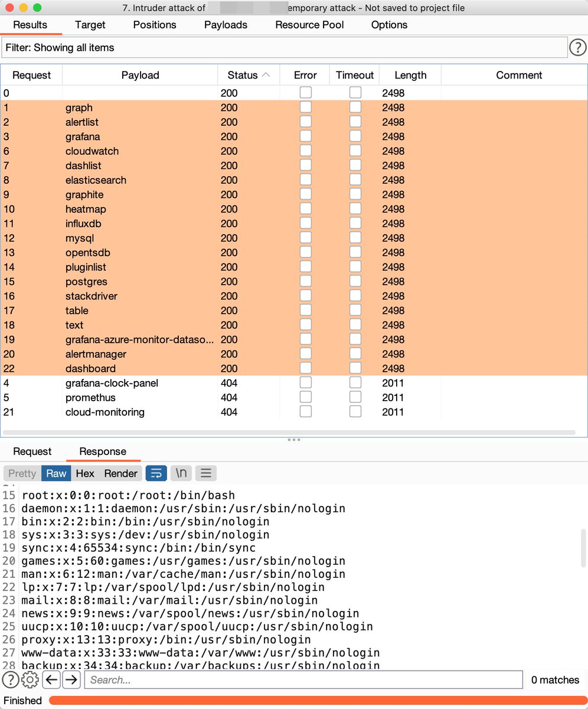Click the response pane vertical scrollbar
Viewport: 588px width, 709px height.
point(583,547)
